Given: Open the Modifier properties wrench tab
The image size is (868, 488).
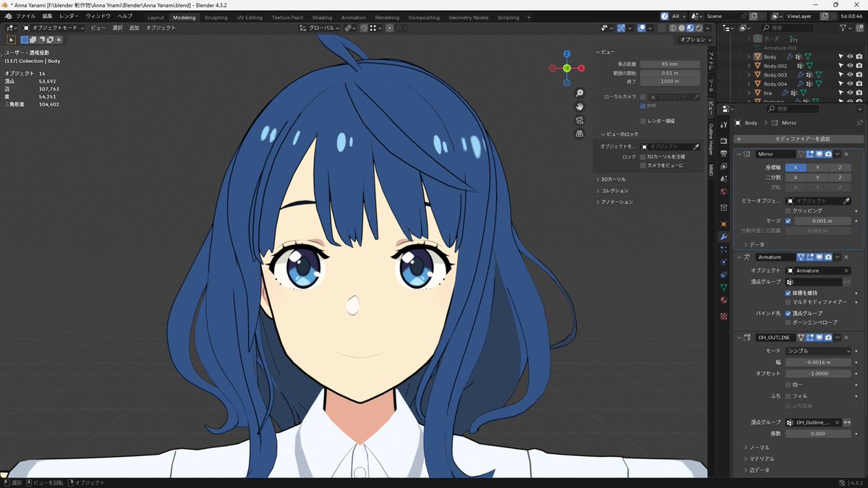Looking at the screenshot, I should coord(723,237).
